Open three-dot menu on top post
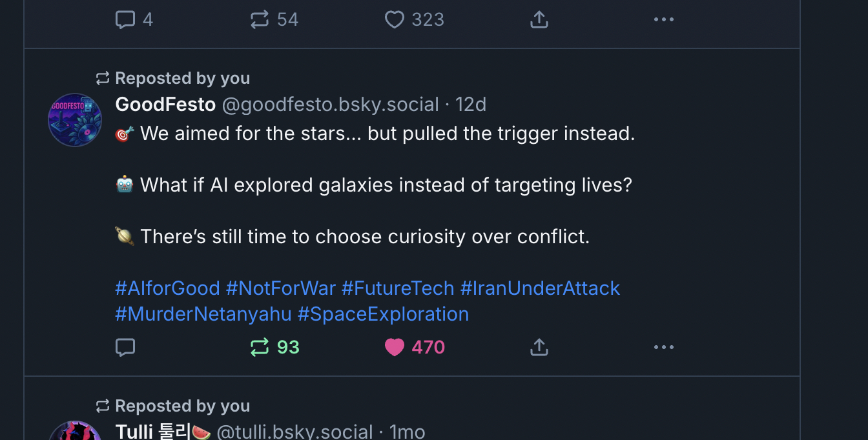This screenshot has height=440, width=868. (x=663, y=19)
